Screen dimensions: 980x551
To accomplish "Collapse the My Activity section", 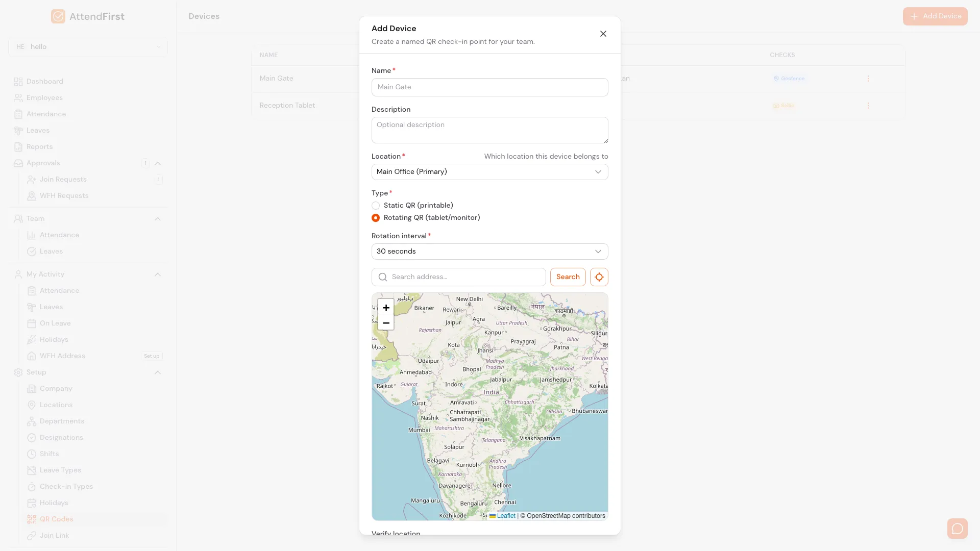I will (x=158, y=274).
